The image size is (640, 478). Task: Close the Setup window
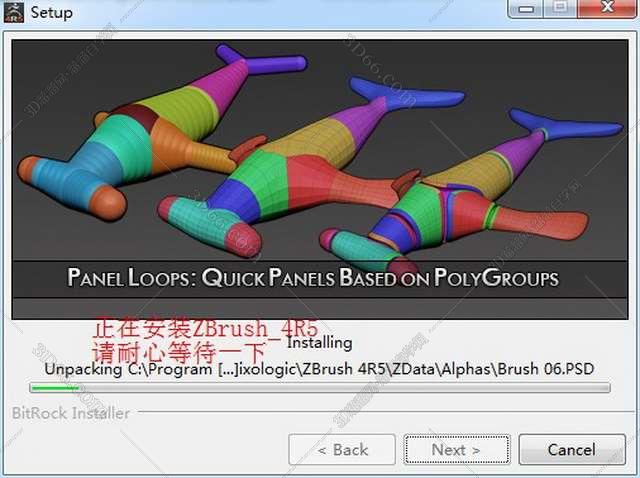coord(607,8)
